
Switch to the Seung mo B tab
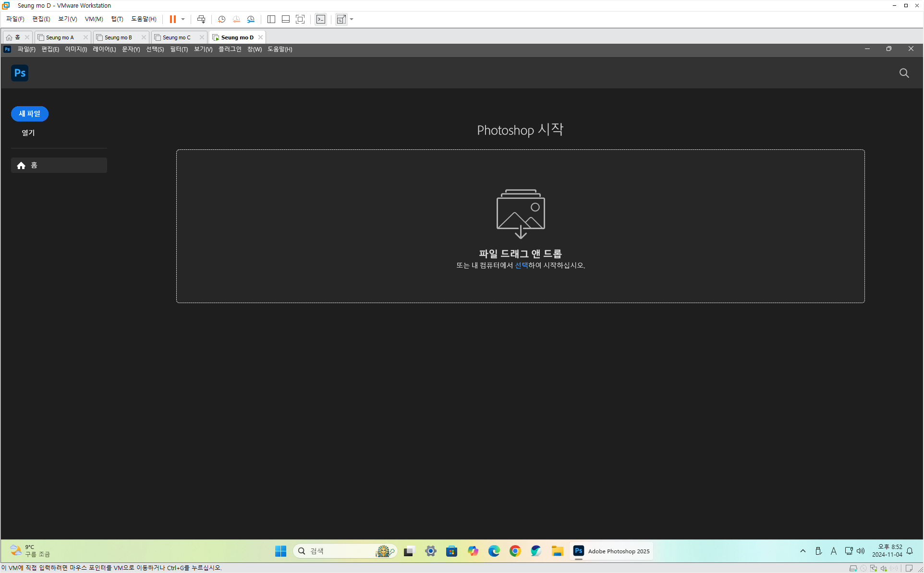click(118, 37)
